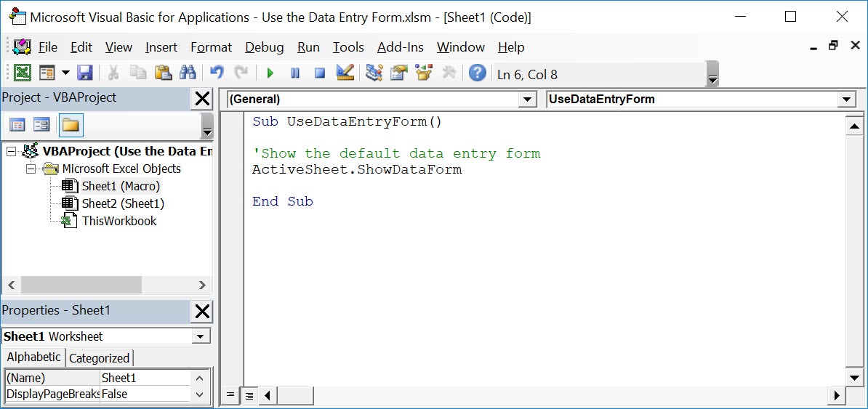Switch to Microsoft Excel view icon
This screenshot has width=868, height=409.
click(x=22, y=73)
